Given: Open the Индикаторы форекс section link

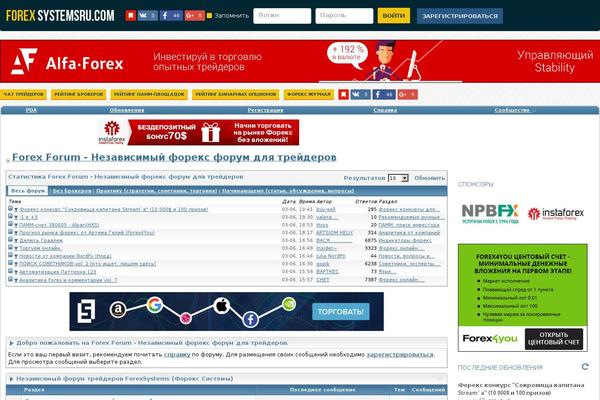Looking at the screenshot, I should 405,240.
